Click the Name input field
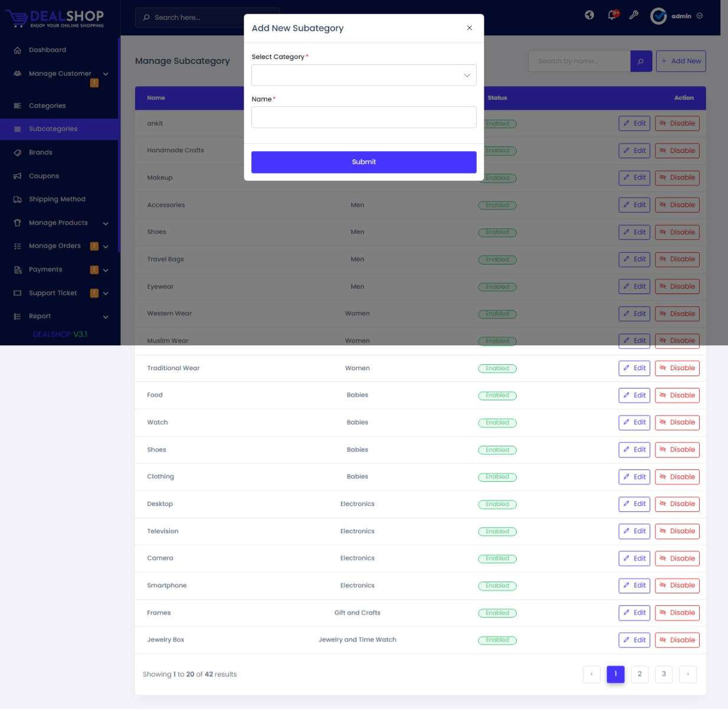 [x=363, y=117]
